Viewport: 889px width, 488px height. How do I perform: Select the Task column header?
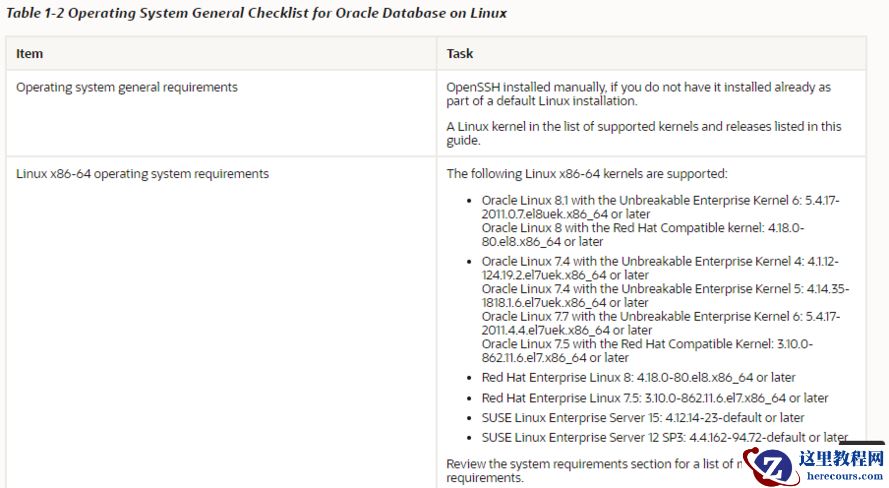click(460, 53)
